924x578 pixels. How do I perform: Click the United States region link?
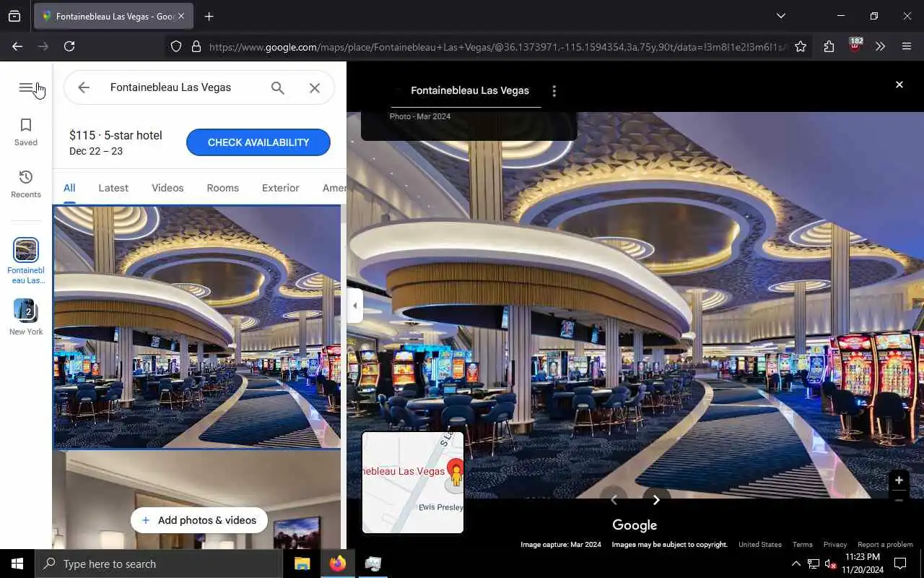(760, 545)
